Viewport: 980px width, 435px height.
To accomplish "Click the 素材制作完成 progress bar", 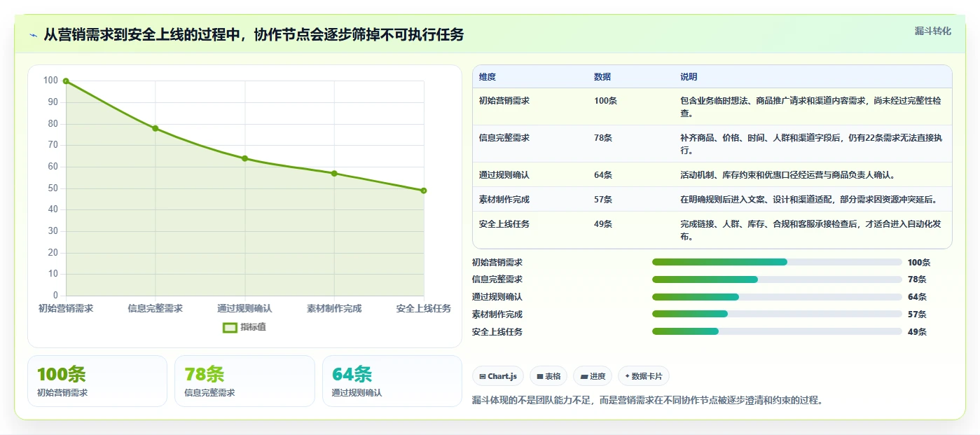I will 777,314.
